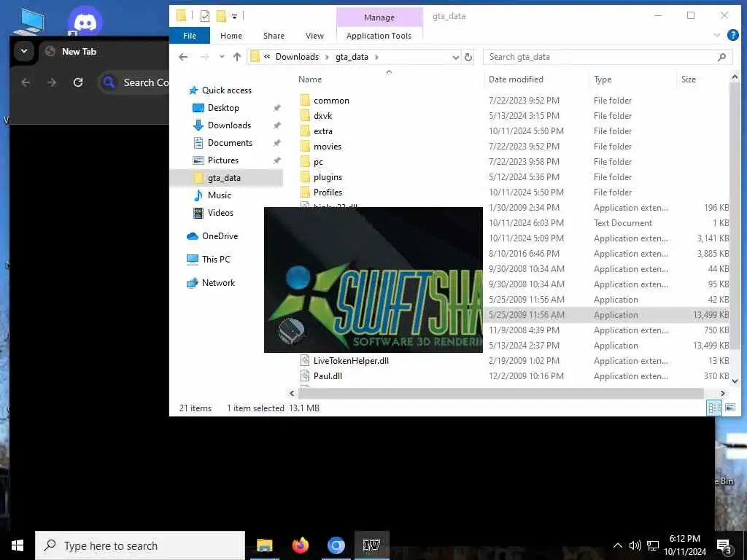Select the Profiles folder
The image size is (747, 560).
pyautogui.click(x=328, y=192)
